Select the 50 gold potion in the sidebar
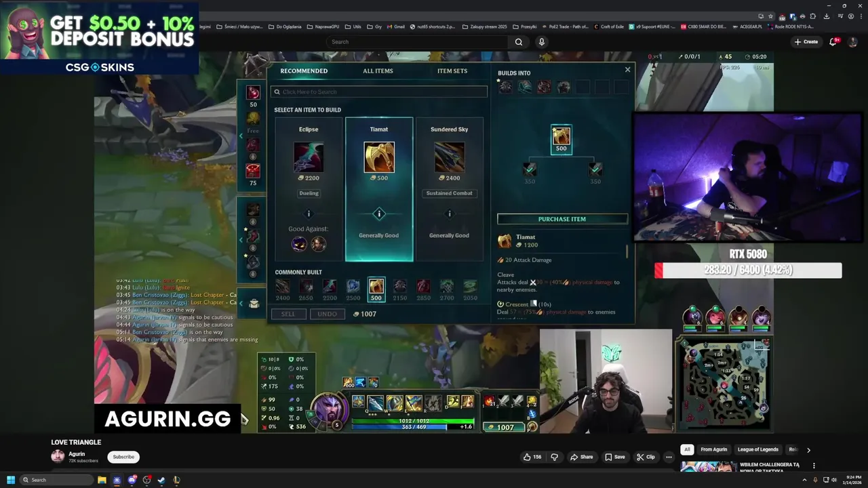 click(x=253, y=93)
